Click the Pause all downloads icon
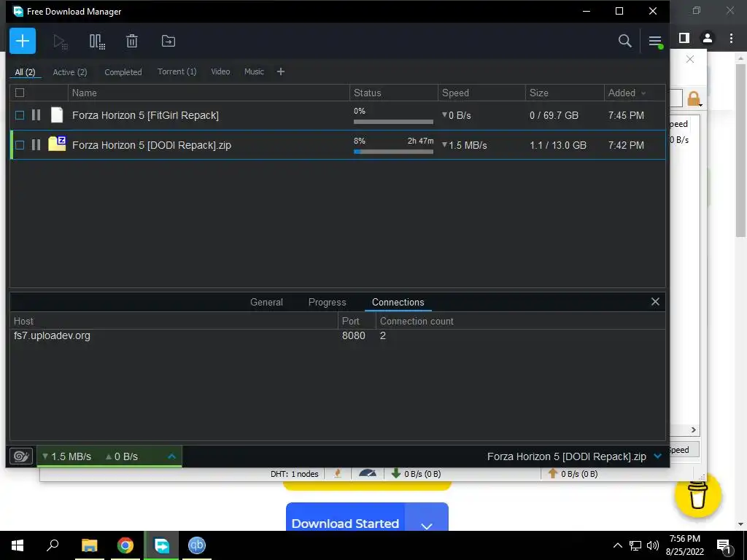 coord(97,42)
